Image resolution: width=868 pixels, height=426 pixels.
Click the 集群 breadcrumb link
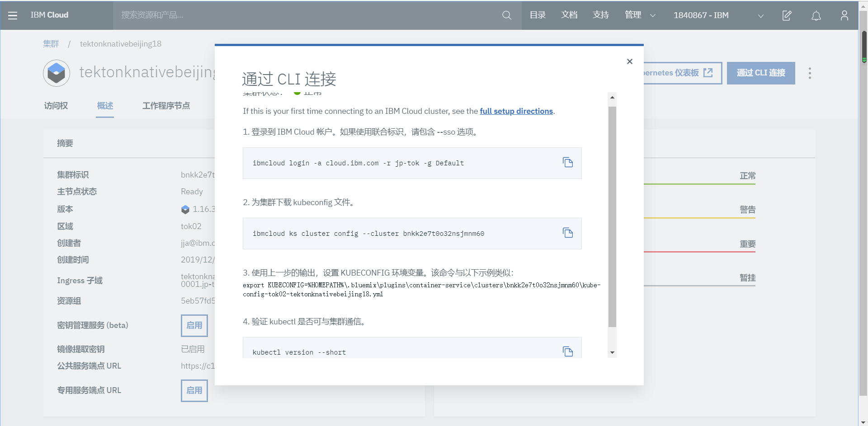click(x=51, y=44)
